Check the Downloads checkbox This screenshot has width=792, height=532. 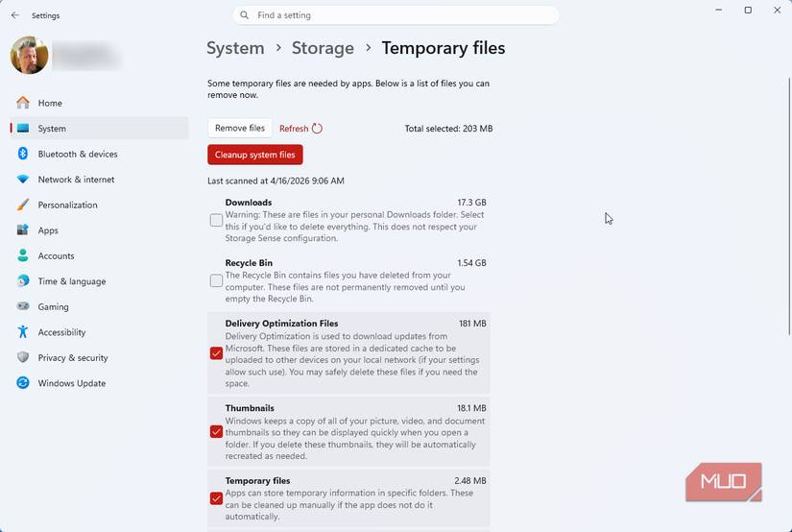(x=216, y=220)
